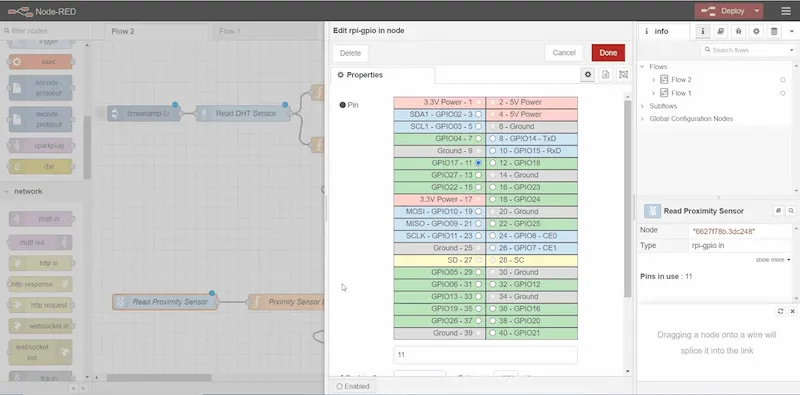Select the mqtt in palette node
Viewport: 800px width, 395px height.
point(41,219)
